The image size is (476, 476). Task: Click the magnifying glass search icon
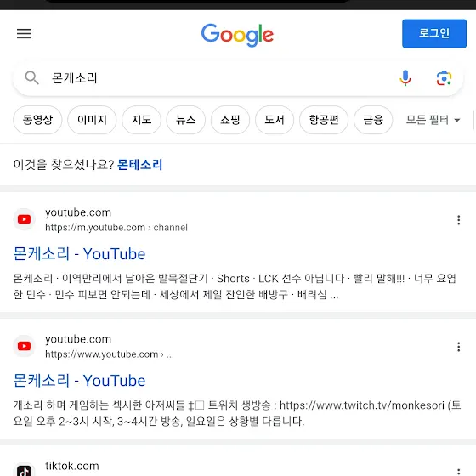click(31, 77)
